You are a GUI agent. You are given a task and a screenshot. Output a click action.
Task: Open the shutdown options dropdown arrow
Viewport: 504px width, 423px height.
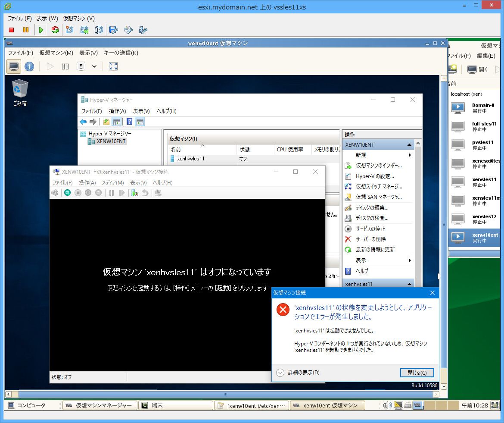94,66
